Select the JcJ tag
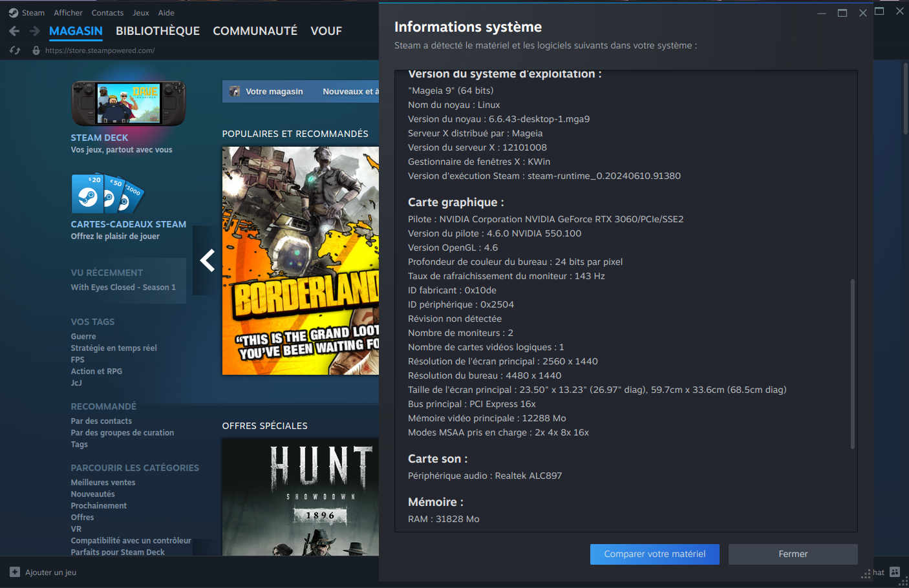This screenshot has height=588, width=909. tap(76, 383)
